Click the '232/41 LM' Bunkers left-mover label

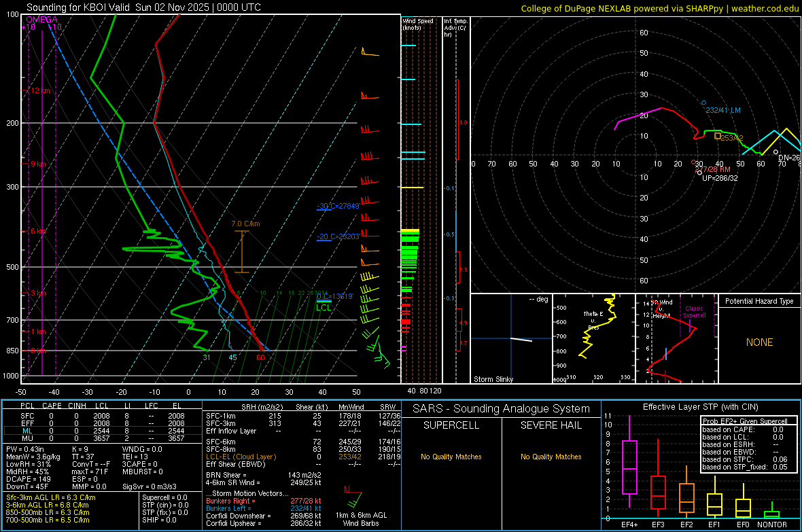pyautogui.click(x=722, y=110)
